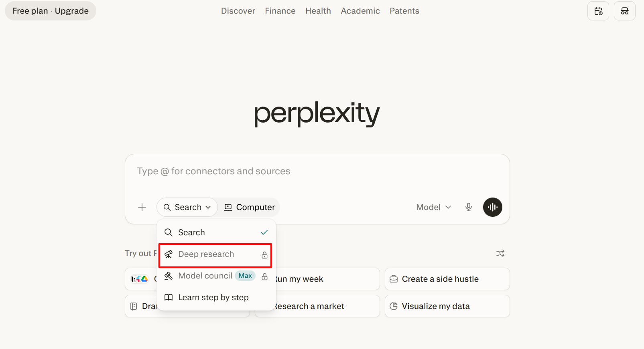This screenshot has height=349, width=644.
Task: Click the lock icon beside Deep research
Action: pos(264,255)
